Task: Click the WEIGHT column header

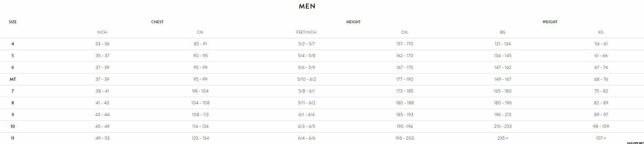Action: [x=550, y=22]
